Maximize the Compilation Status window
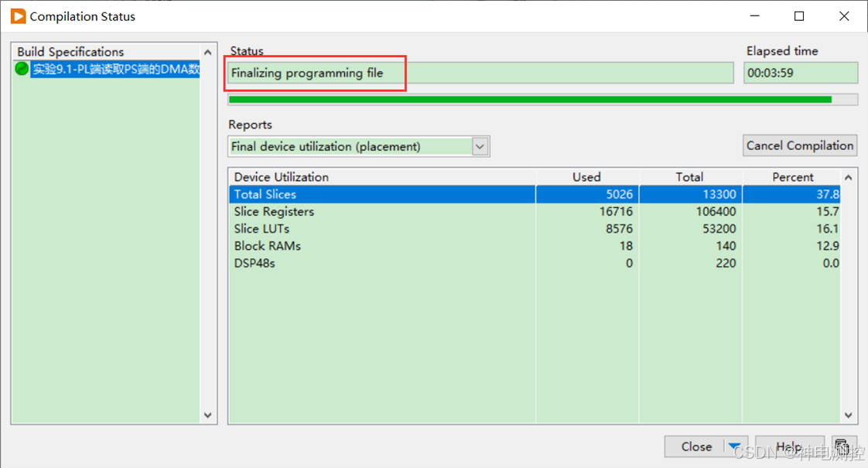This screenshot has height=468, width=868. [x=799, y=16]
